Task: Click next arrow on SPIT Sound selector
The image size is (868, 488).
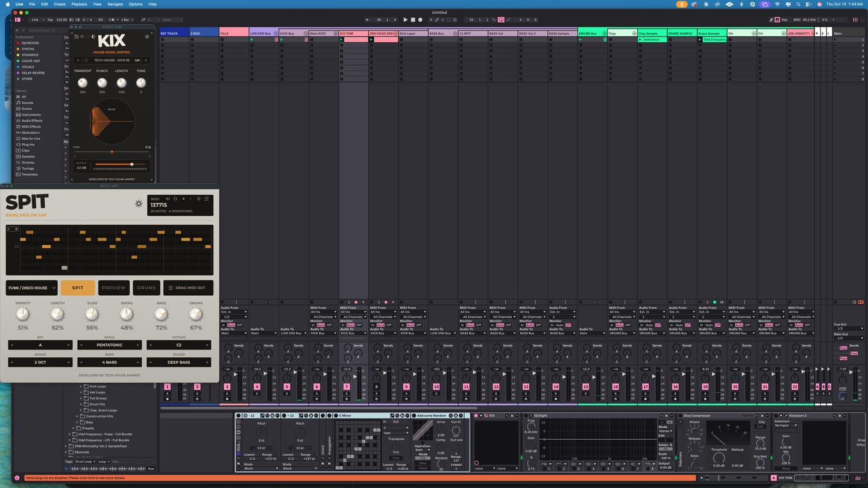Action: [x=208, y=362]
